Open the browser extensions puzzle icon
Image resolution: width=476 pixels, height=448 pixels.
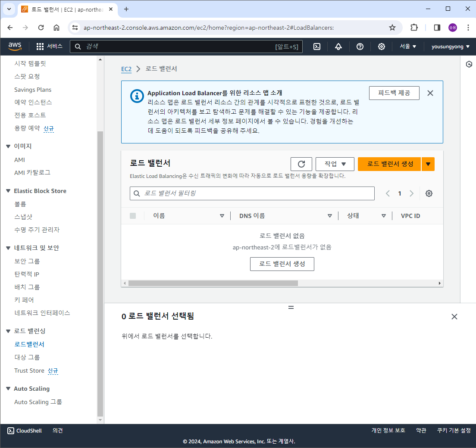click(x=414, y=28)
